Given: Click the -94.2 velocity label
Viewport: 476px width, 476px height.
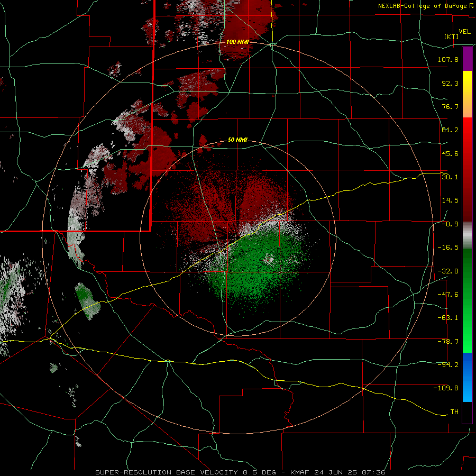Looking at the screenshot, I should 448,364.
